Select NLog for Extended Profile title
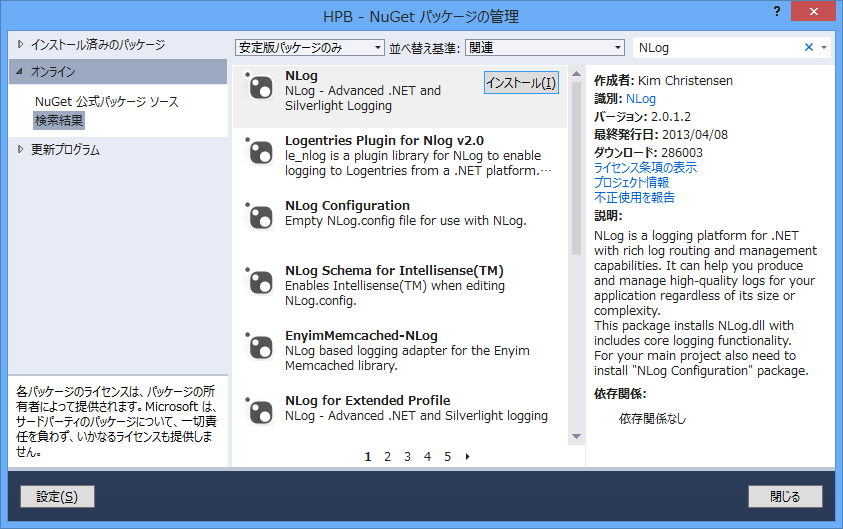843x529 pixels. 368,401
